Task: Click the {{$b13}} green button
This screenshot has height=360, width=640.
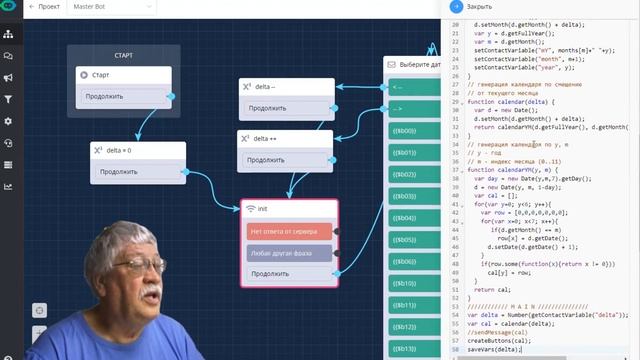Action: (414, 349)
